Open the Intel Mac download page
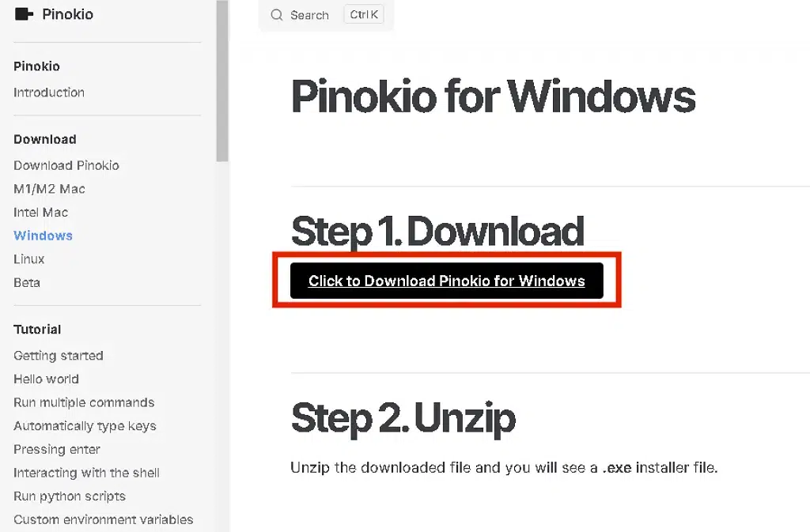 click(41, 212)
